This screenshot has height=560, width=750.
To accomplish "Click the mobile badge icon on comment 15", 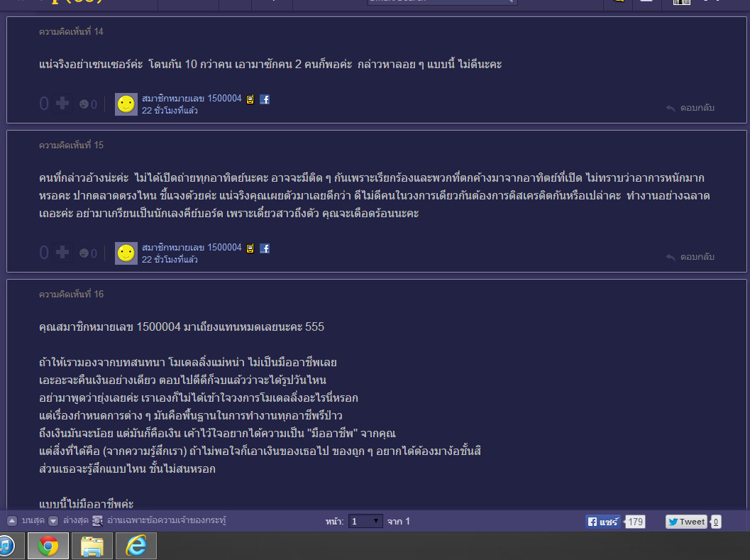I will click(250, 248).
